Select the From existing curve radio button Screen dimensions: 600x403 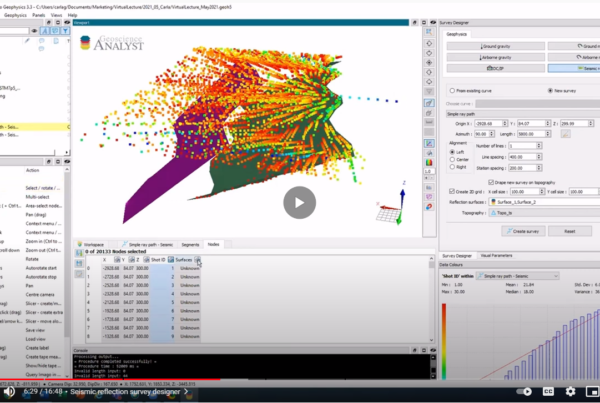click(x=451, y=90)
